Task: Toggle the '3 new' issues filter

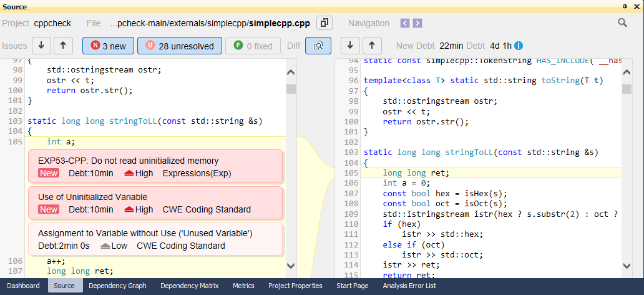Action: click(108, 46)
